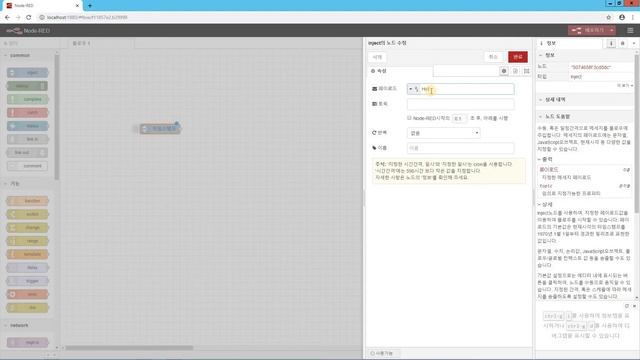Image resolution: width=640 pixels, height=360 pixels.
Task: Click the red Done button in edit dialog
Action: pyautogui.click(x=518, y=57)
